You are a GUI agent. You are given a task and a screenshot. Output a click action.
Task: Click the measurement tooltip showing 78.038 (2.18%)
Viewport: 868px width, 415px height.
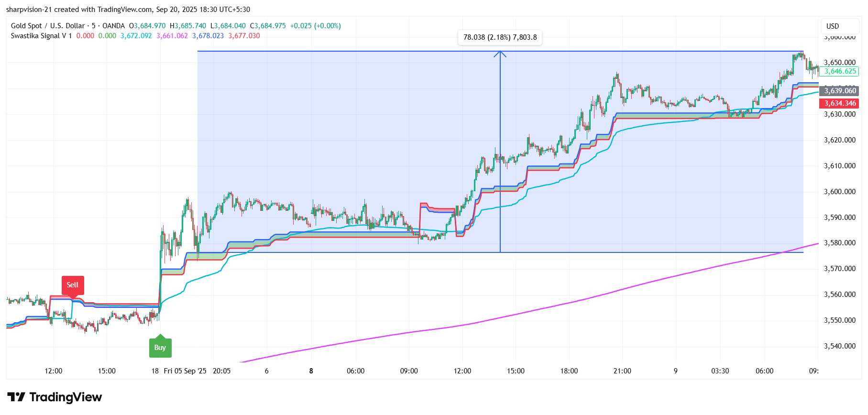[x=500, y=37]
